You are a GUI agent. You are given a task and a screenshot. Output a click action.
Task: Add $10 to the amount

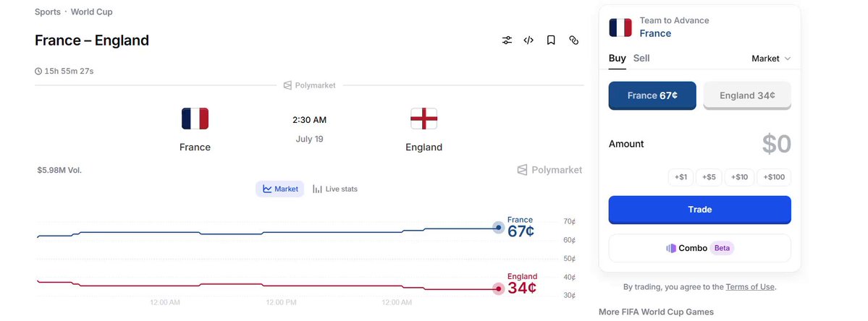tap(739, 177)
